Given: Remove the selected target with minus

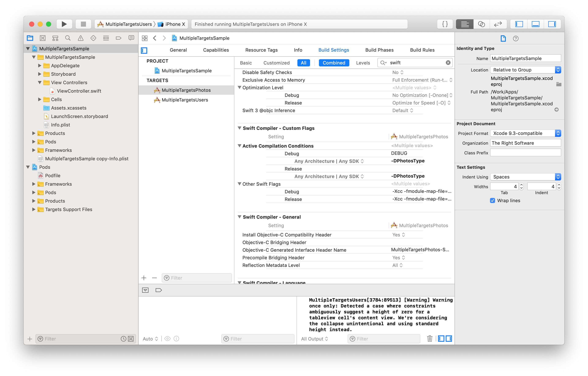Looking at the screenshot, I should tap(154, 278).
